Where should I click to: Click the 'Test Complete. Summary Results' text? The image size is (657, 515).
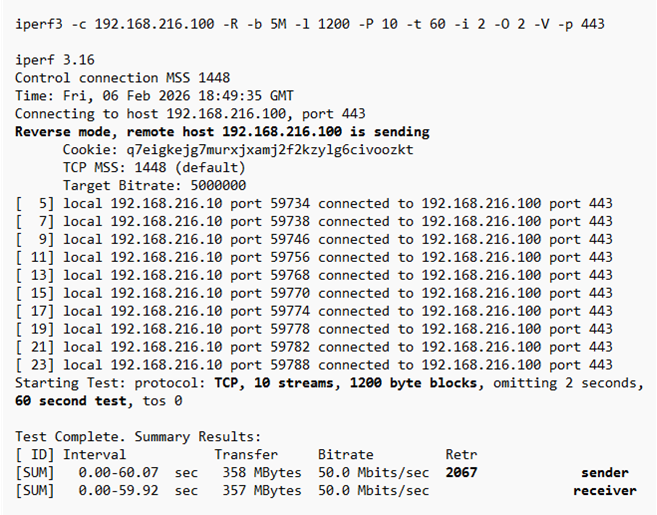click(x=138, y=437)
